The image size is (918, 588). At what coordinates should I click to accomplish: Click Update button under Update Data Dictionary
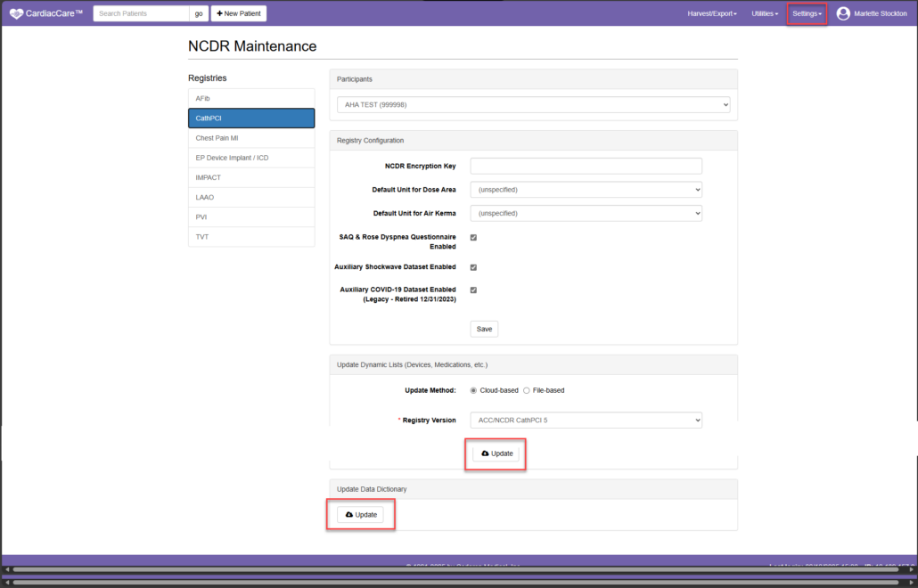pos(360,515)
